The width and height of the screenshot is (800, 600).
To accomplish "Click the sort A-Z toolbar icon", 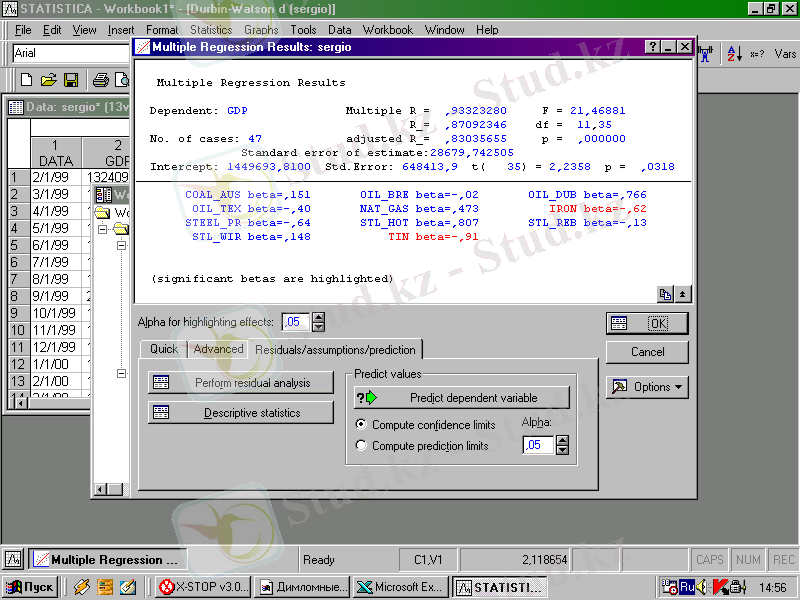I will (x=733, y=53).
